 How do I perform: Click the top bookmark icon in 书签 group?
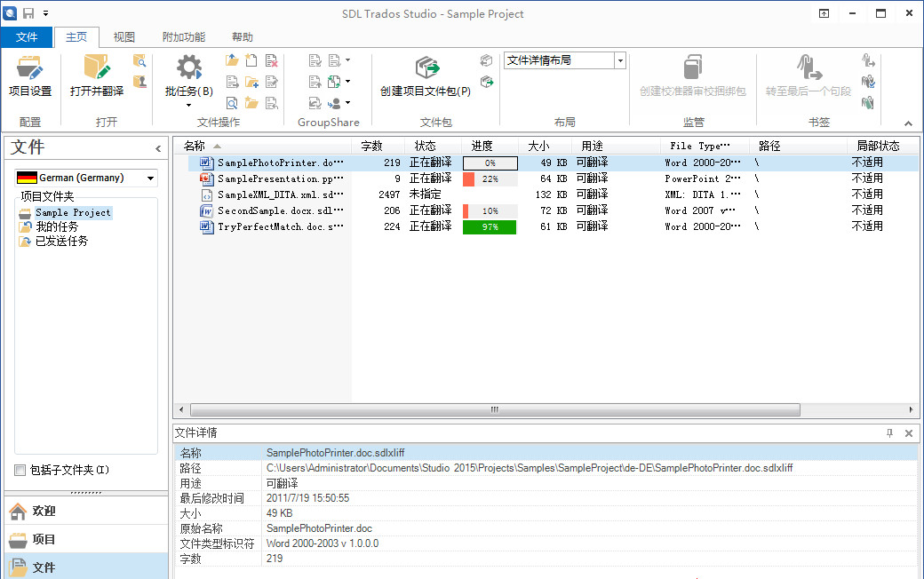[868, 60]
